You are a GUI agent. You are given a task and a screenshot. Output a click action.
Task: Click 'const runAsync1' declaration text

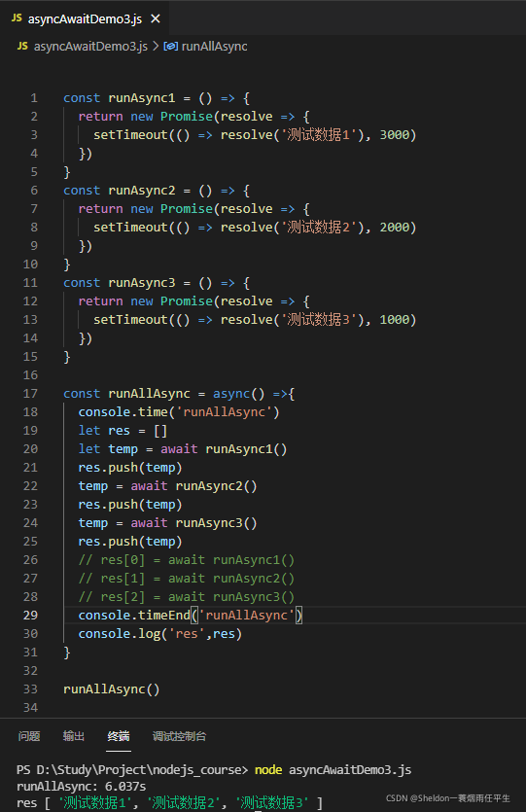click(119, 98)
